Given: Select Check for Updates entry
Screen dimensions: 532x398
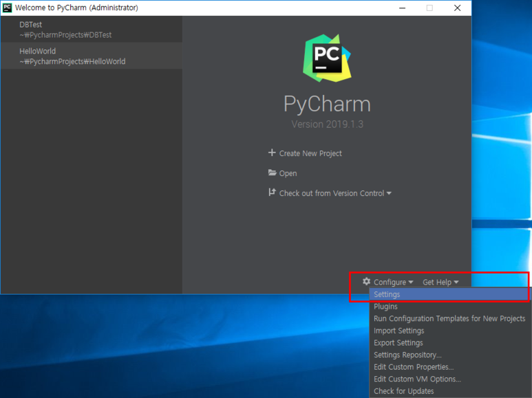Looking at the screenshot, I should 449,391.
